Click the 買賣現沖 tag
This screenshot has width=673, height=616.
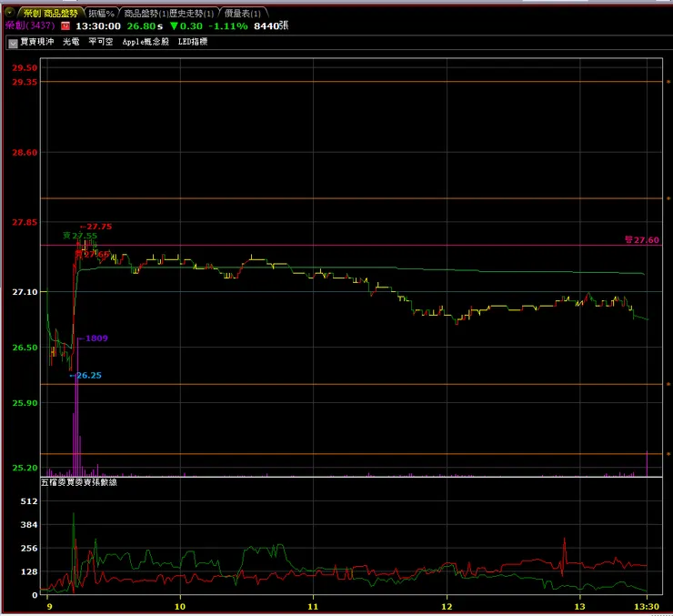point(37,42)
